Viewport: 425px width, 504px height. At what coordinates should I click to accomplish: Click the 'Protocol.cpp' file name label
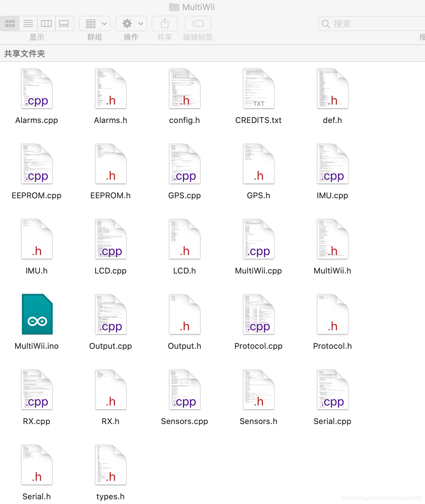(x=259, y=346)
